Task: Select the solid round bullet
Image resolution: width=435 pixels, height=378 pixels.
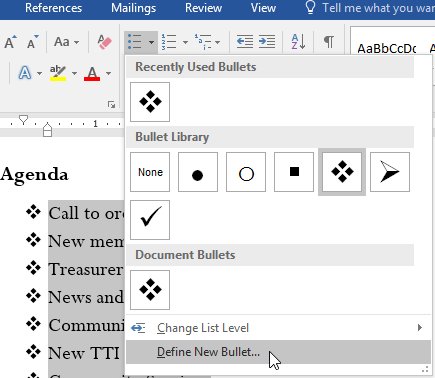Action: (198, 172)
